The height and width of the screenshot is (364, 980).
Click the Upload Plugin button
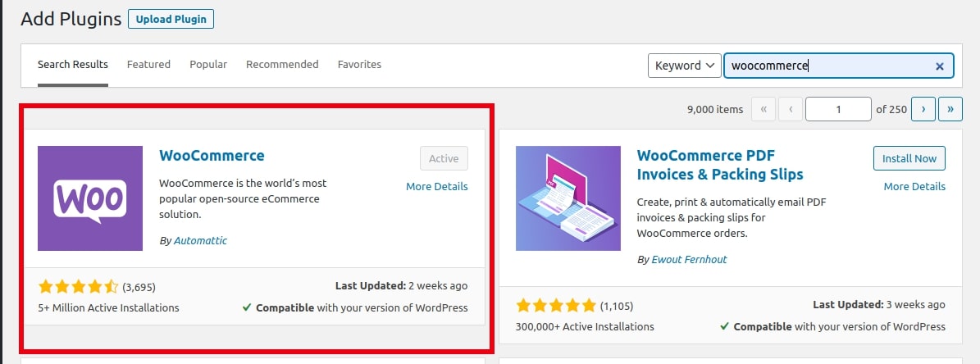pyautogui.click(x=171, y=19)
